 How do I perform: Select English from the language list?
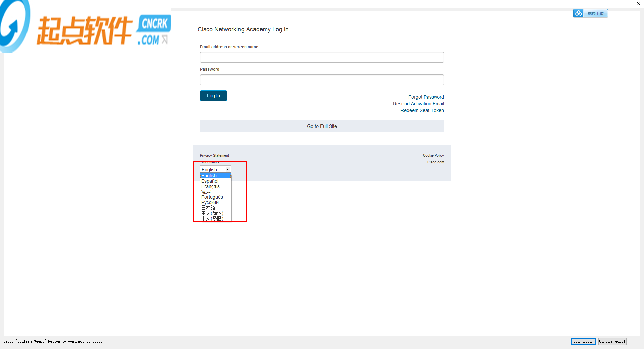tap(215, 176)
